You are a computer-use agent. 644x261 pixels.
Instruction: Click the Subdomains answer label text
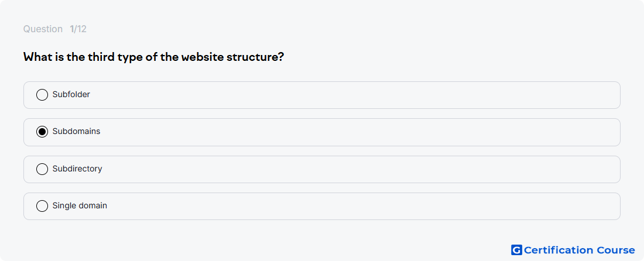[76, 131]
